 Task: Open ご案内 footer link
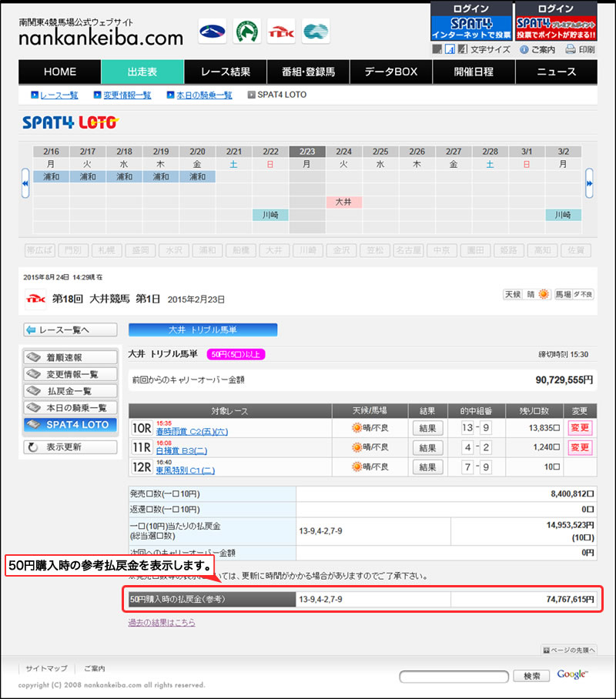coord(95,668)
